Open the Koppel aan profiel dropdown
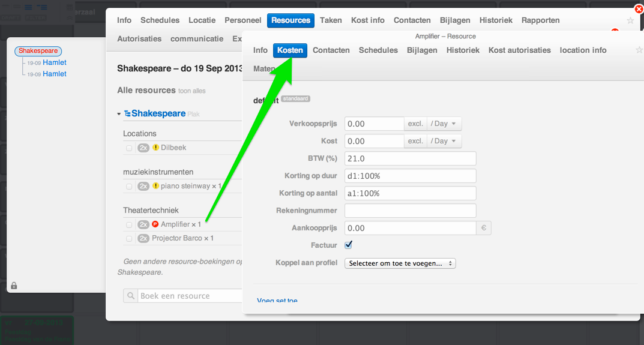Image resolution: width=644 pixels, height=345 pixels. (x=400, y=263)
